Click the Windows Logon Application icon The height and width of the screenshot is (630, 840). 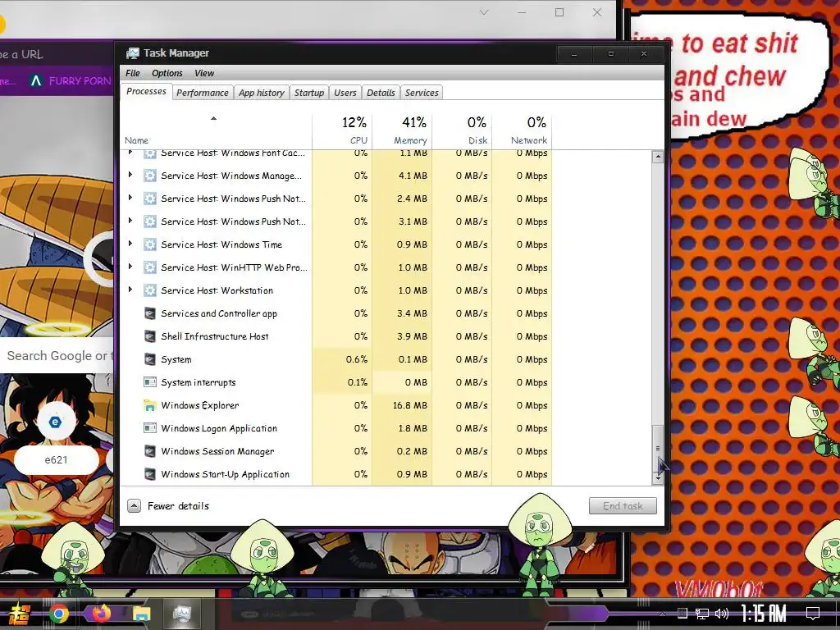click(x=150, y=428)
